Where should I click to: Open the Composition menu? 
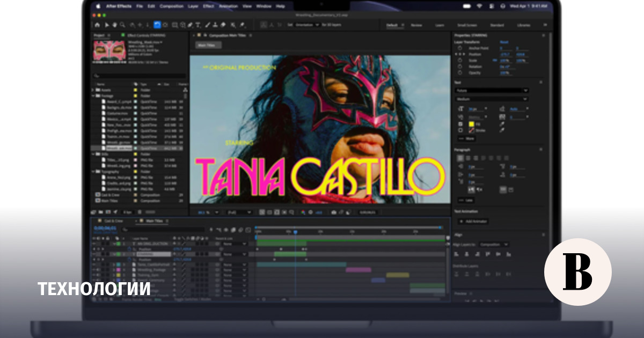click(x=172, y=6)
